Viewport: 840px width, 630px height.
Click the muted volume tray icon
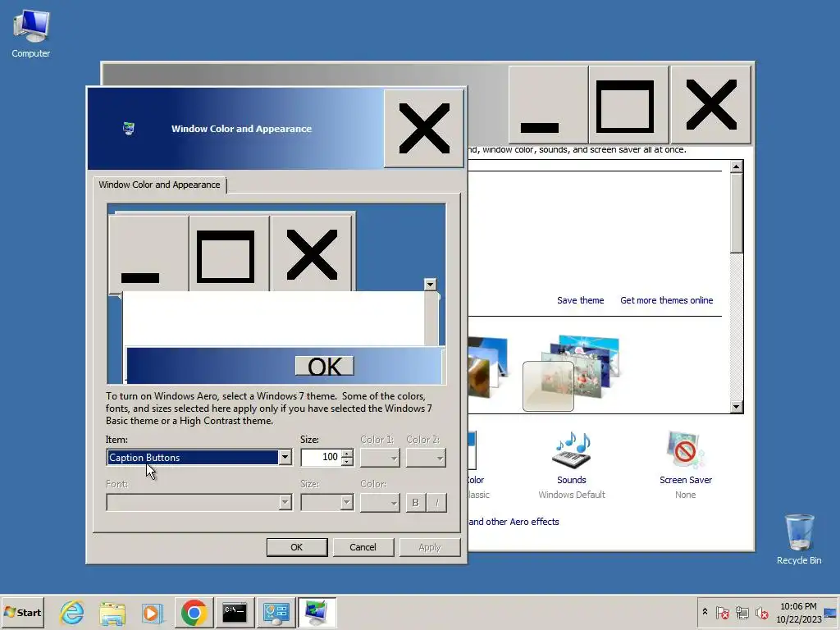click(761, 612)
